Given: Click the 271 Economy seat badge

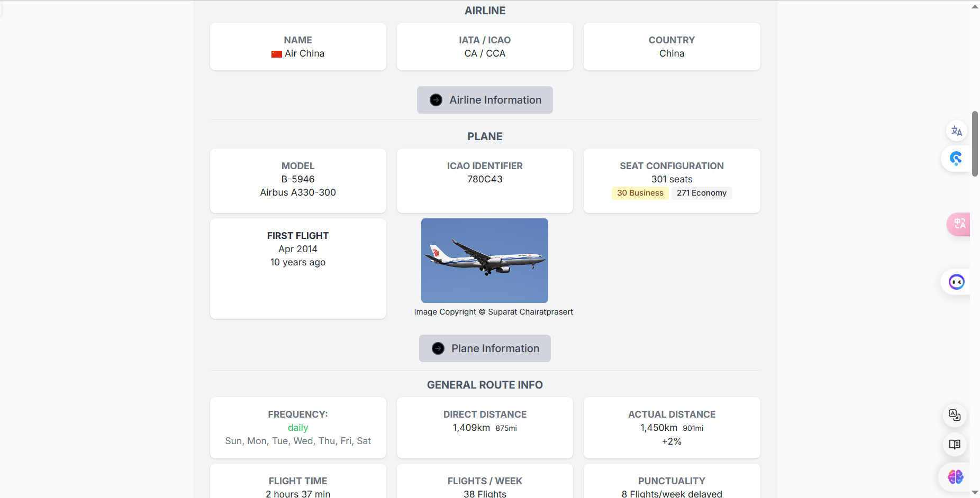Looking at the screenshot, I should click(701, 193).
